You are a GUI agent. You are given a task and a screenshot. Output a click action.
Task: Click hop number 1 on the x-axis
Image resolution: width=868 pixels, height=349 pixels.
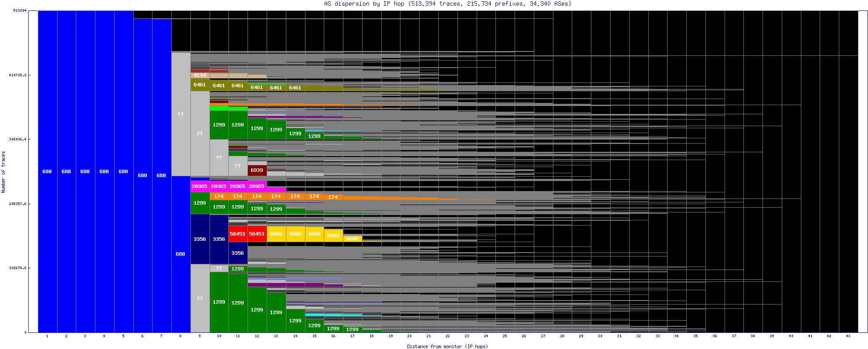(x=47, y=336)
